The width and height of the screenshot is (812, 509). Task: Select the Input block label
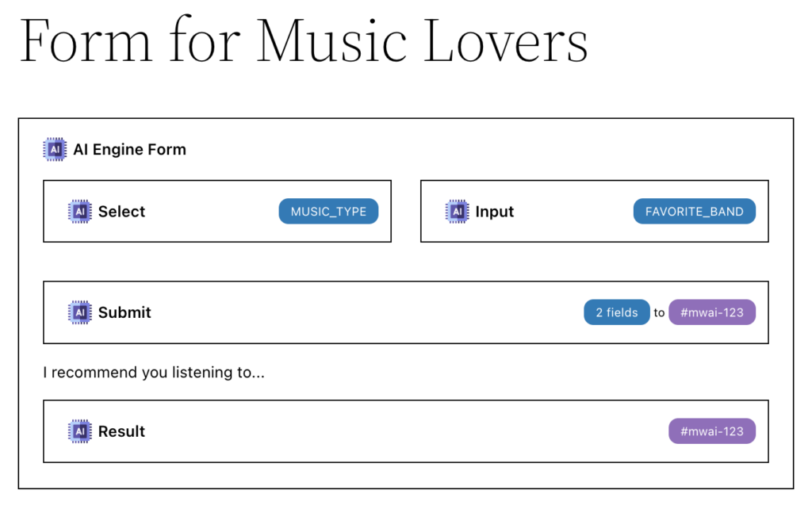495,212
